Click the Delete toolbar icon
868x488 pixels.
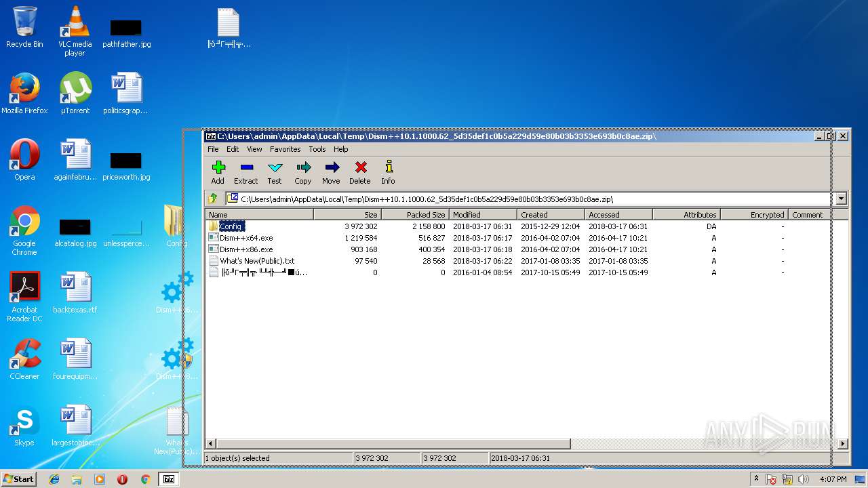pos(360,172)
